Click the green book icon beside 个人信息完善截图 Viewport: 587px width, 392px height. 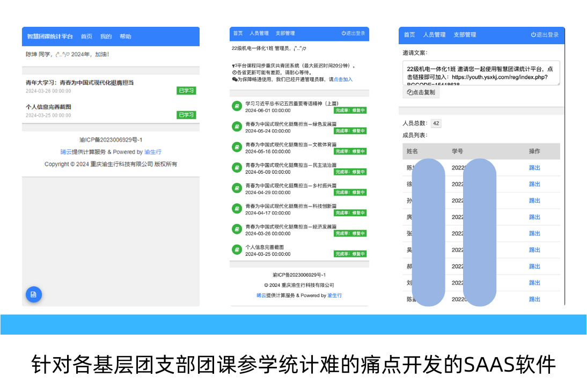click(x=237, y=249)
